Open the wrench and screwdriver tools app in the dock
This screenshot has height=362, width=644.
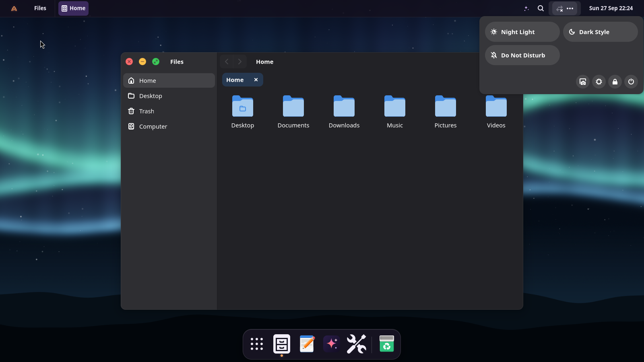(357, 344)
